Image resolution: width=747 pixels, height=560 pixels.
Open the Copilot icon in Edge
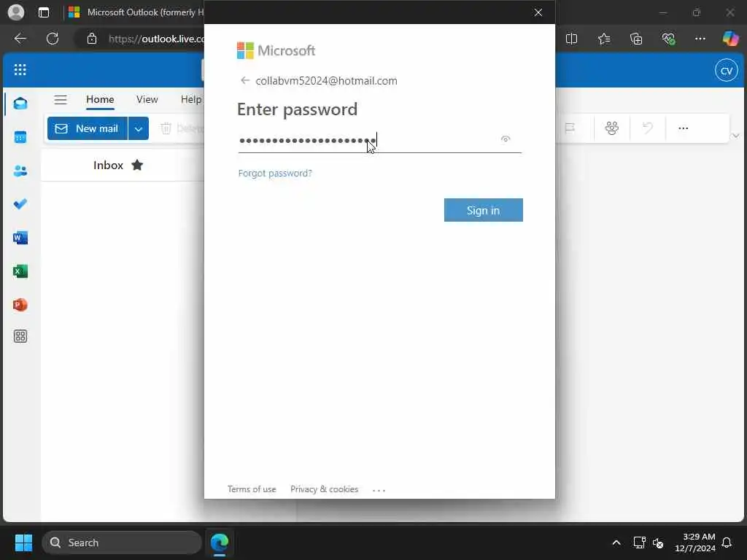coord(730,39)
